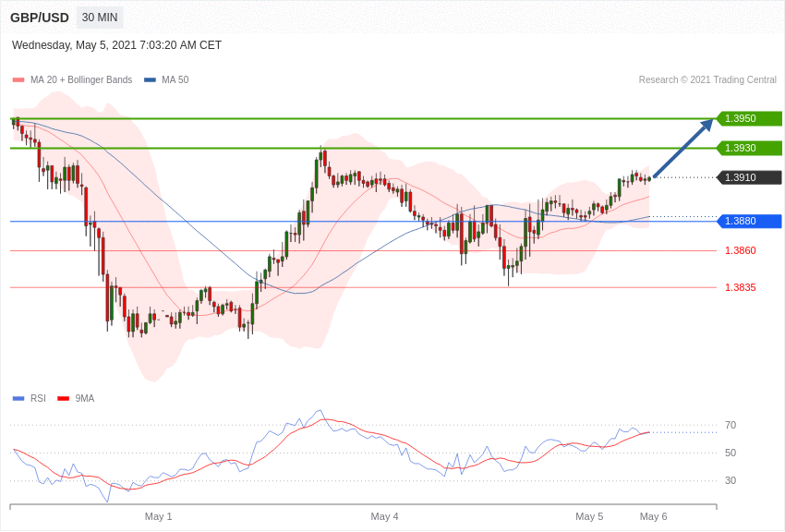
Task: Click the chart timestamp text
Action: click(x=116, y=45)
